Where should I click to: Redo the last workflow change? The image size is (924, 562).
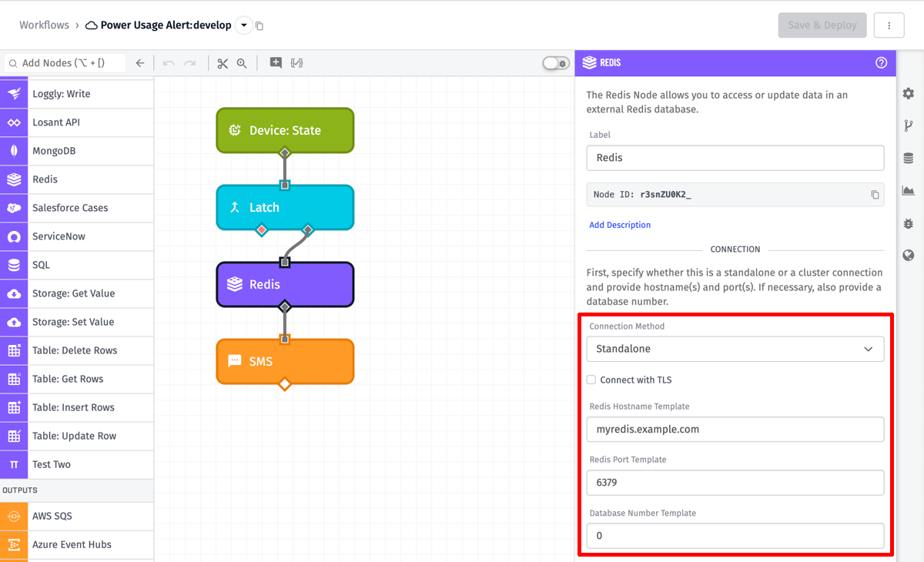click(x=189, y=63)
